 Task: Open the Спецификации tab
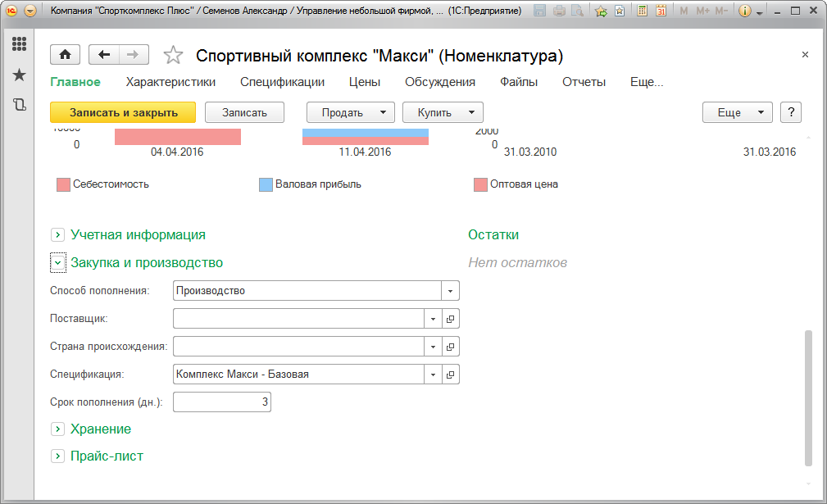coord(282,82)
